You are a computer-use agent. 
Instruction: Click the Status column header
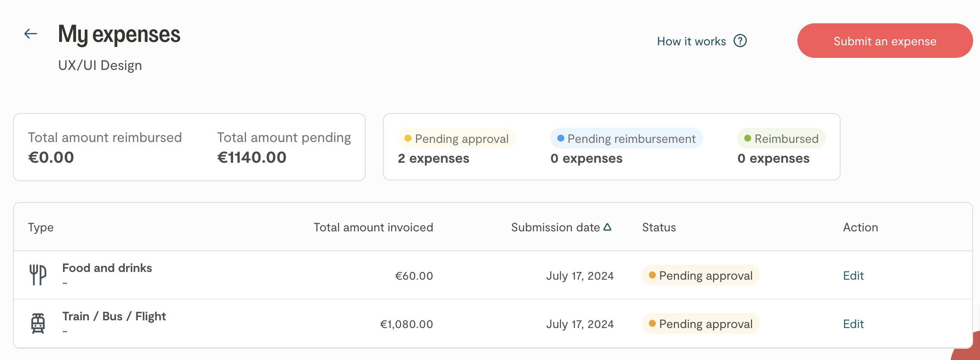point(659,227)
